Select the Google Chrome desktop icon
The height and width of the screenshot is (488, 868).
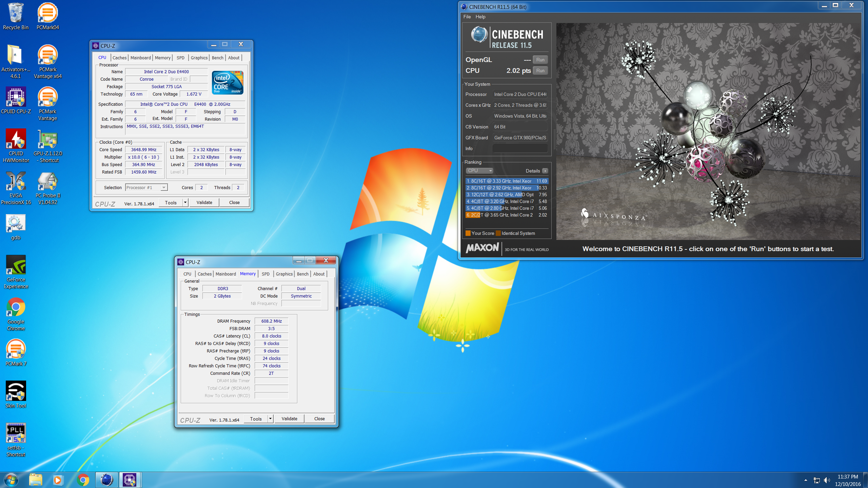coord(16,314)
